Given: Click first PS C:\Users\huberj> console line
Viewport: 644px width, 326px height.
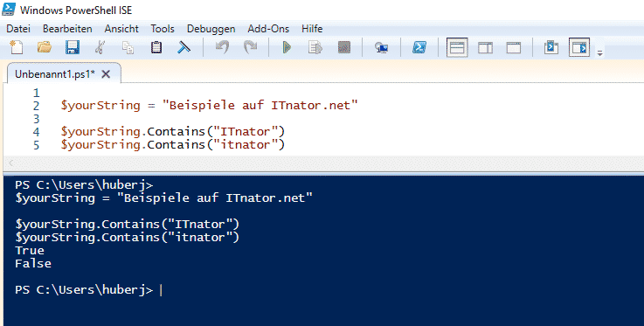Looking at the screenshot, I should (84, 185).
